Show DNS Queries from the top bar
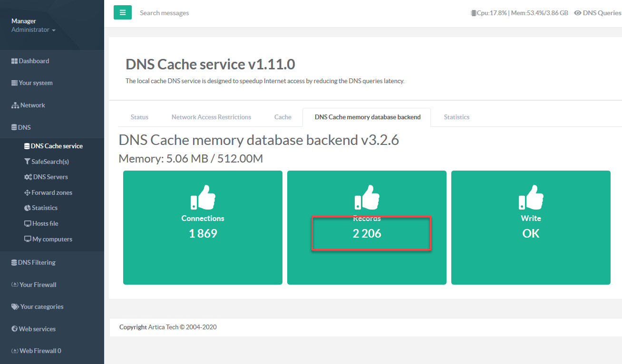 (x=597, y=13)
